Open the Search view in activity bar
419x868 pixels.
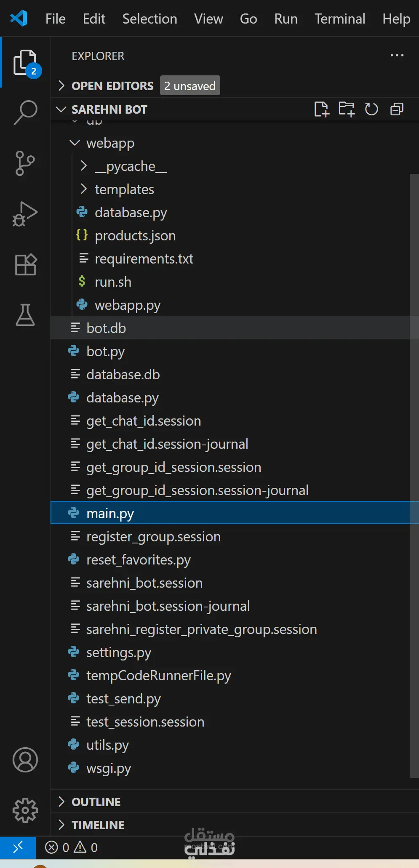pos(25,112)
